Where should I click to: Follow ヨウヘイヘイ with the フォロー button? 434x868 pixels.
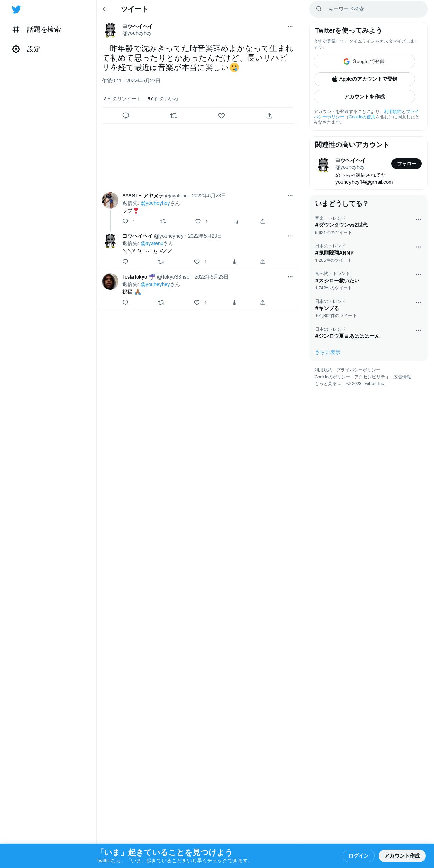[406, 164]
